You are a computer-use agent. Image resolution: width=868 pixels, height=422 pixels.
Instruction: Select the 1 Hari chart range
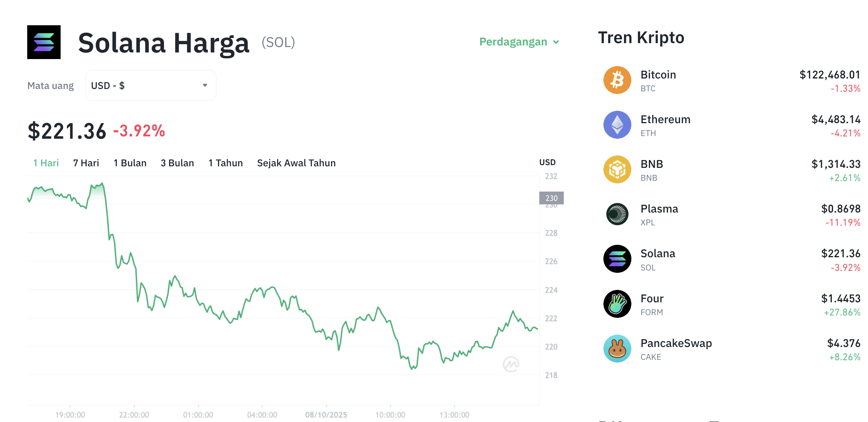tap(46, 163)
